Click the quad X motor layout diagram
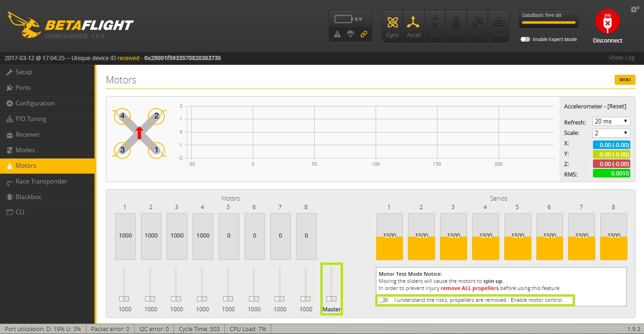The image size is (644, 334). pyautogui.click(x=139, y=133)
